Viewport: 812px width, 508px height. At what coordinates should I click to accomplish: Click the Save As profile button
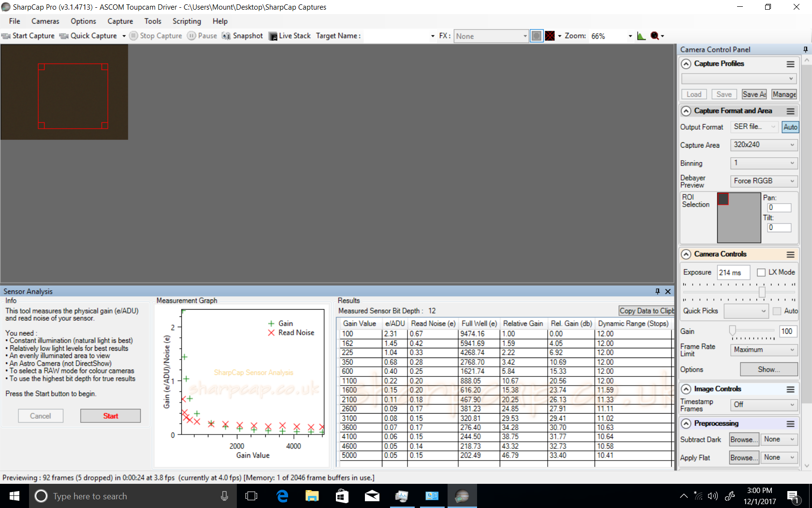754,94
